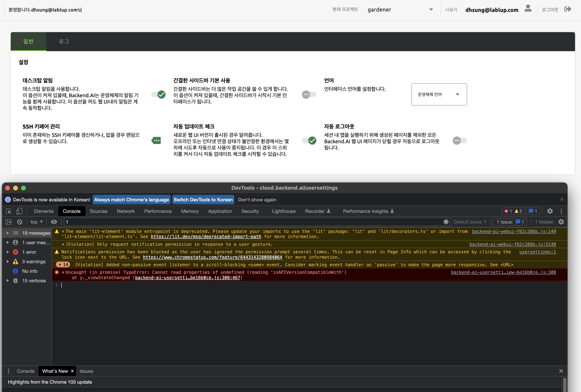Viewport: 581px width, 392px height.
Task: Select the DevTools inspect element icon
Action: (x=9, y=211)
